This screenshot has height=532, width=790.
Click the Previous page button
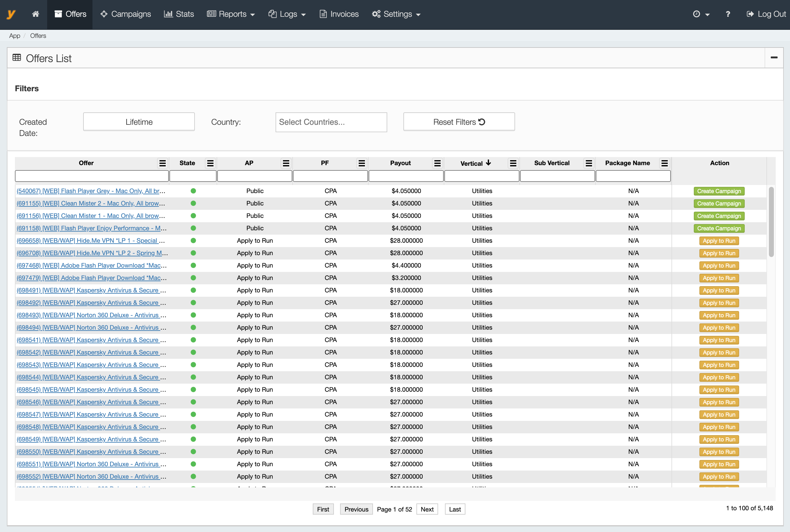click(x=356, y=509)
